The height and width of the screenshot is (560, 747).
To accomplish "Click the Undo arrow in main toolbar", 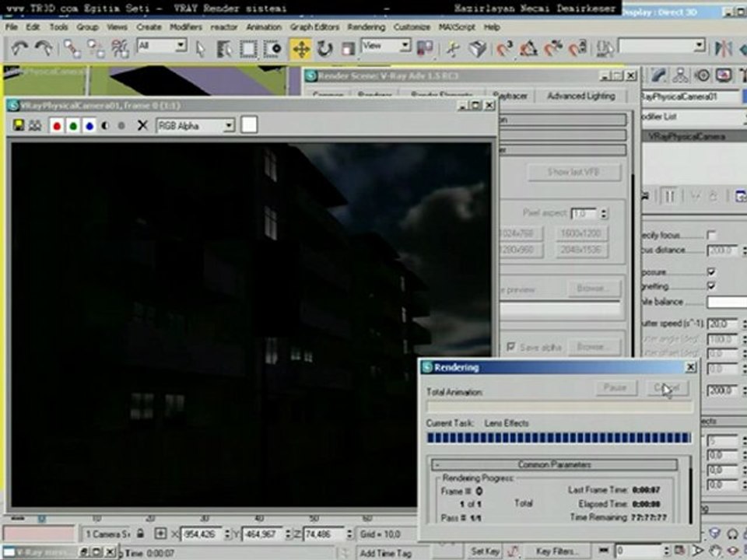I will 19,48.
